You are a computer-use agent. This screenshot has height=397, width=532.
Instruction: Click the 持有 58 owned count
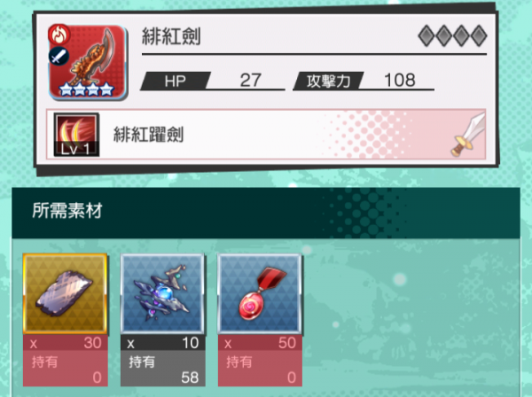pos(162,369)
